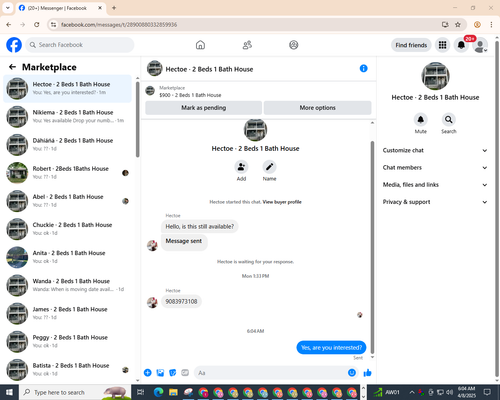Click the More options button
Viewport: 500px width, 400px height.
[x=317, y=108]
